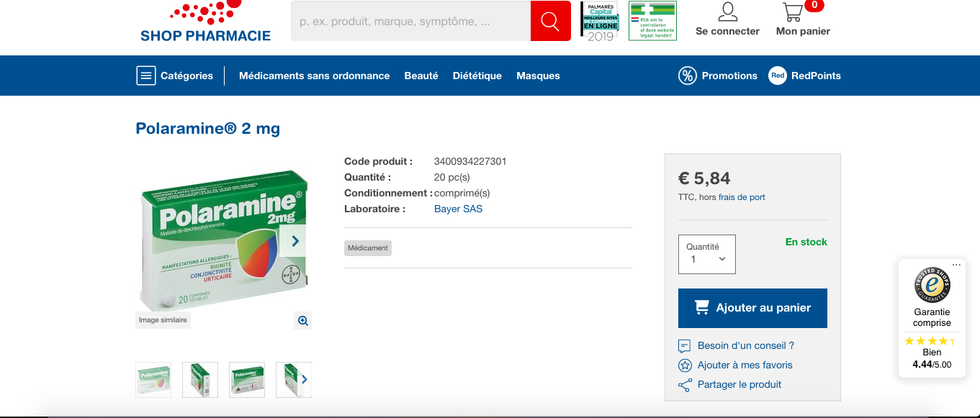Image resolution: width=980 pixels, height=418 pixels.
Task: Click the Ajouter au panier button
Action: point(752,308)
